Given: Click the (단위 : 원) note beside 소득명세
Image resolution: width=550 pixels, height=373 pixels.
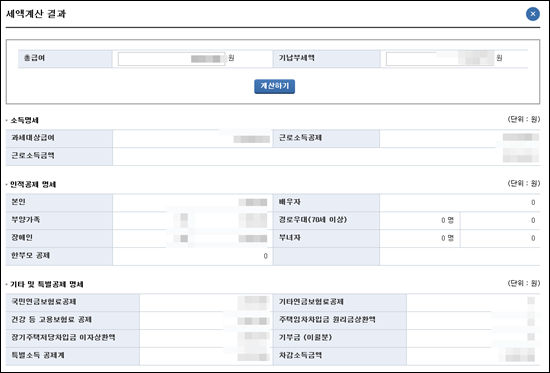Looking at the screenshot, I should (x=524, y=119).
